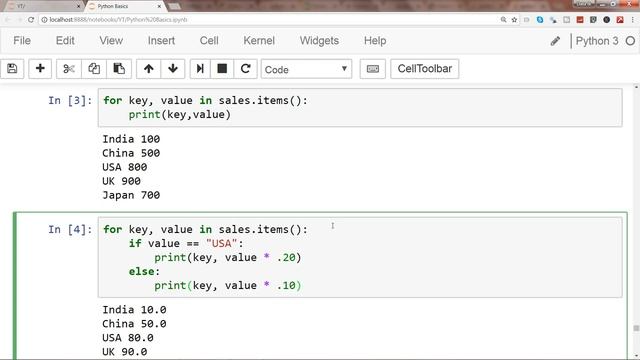Open the File menu
640x360 pixels.
(x=22, y=41)
